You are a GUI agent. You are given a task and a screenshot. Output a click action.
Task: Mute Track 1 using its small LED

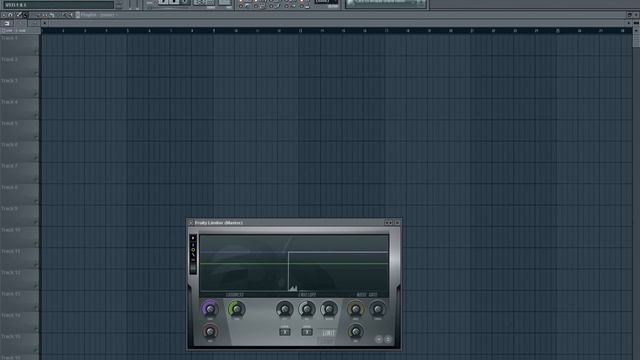tap(36, 52)
